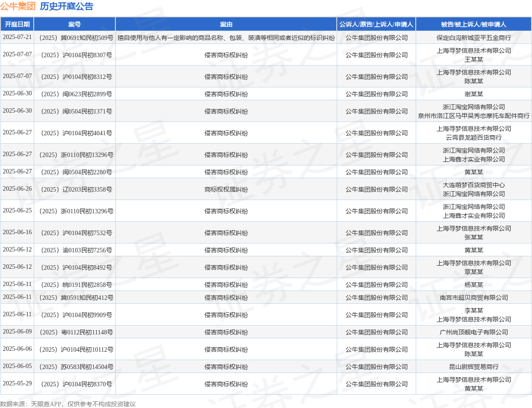
Task: Click defendant 南宫市超贝商贸有限公司
Action: [x=473, y=298]
